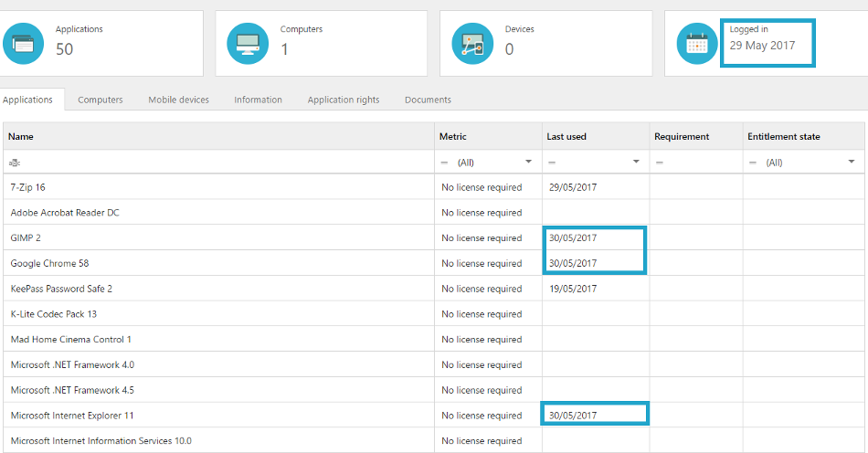This screenshot has width=868, height=453.
Task: Sort by the Name column header
Action: coord(218,137)
